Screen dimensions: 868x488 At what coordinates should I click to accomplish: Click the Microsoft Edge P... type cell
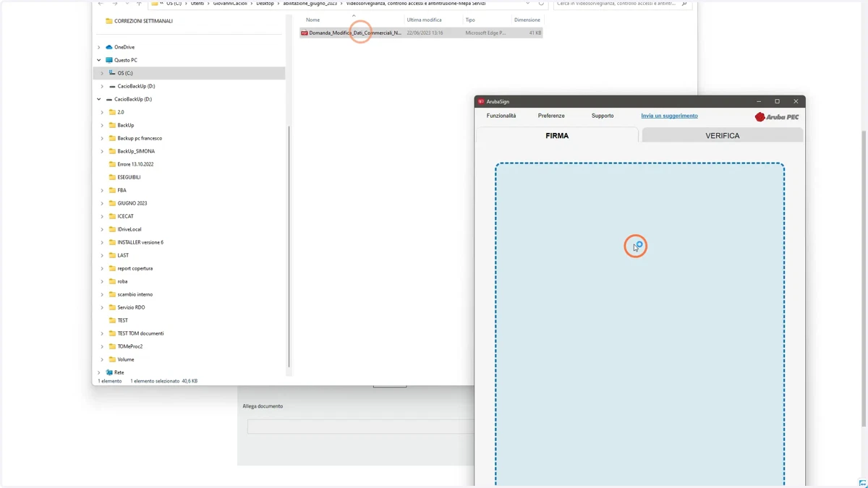click(485, 33)
